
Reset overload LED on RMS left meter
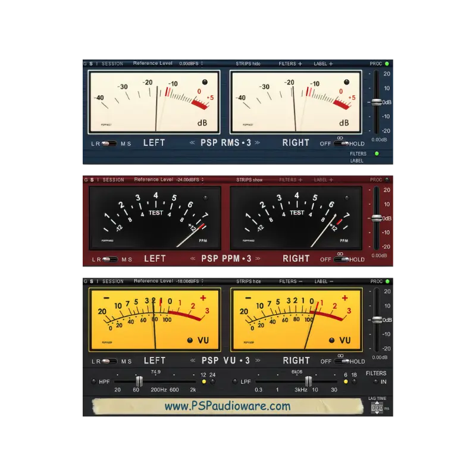click(x=205, y=82)
